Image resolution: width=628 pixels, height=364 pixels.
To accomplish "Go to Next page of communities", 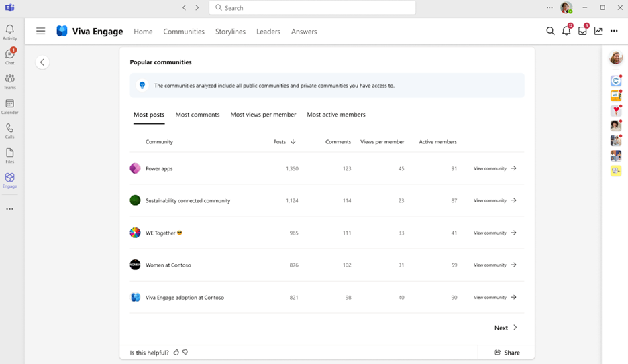I will tap(506, 328).
